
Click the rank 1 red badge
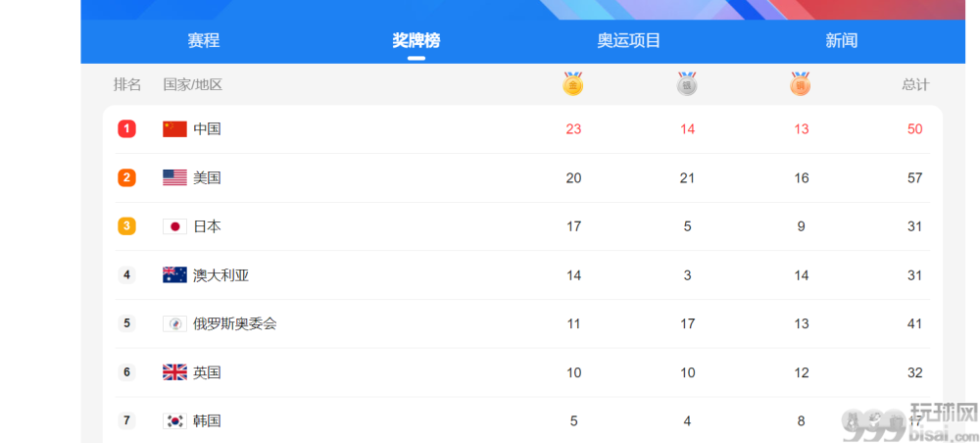(126, 129)
